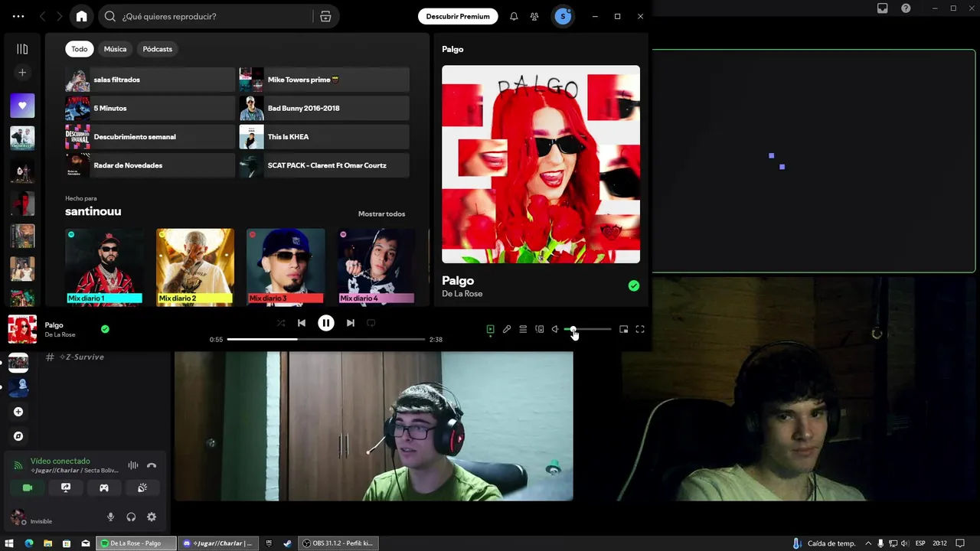Toggle saved checkmark next to Palgo in side panel

[x=633, y=285]
